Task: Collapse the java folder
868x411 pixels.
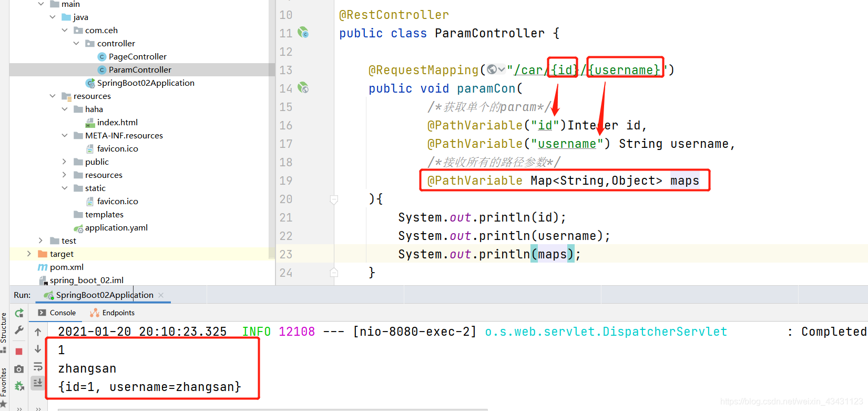Action: pyautogui.click(x=53, y=17)
